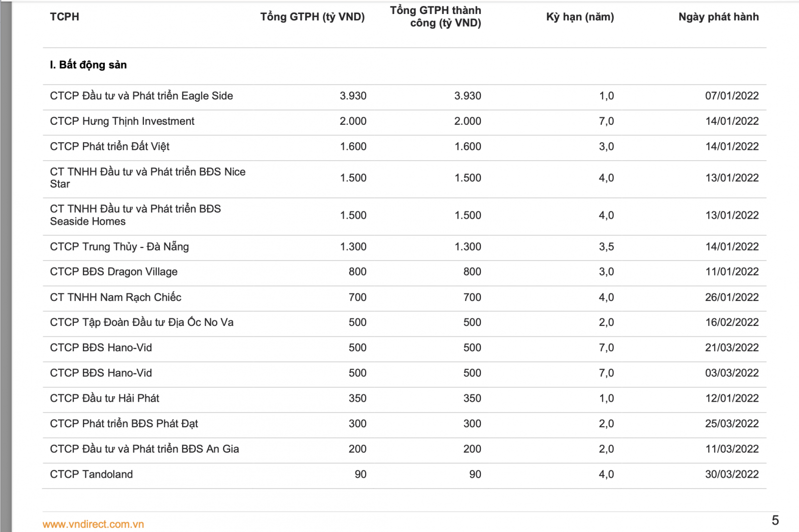Select CTCP Đầu tư Hải Phát name

point(104,398)
